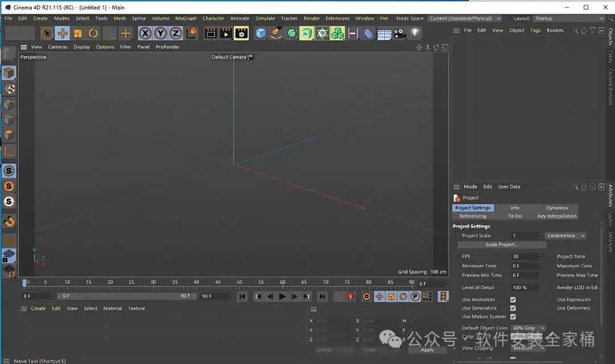
Task: Activate the Scale tool in top toolbar
Action: click(x=77, y=34)
